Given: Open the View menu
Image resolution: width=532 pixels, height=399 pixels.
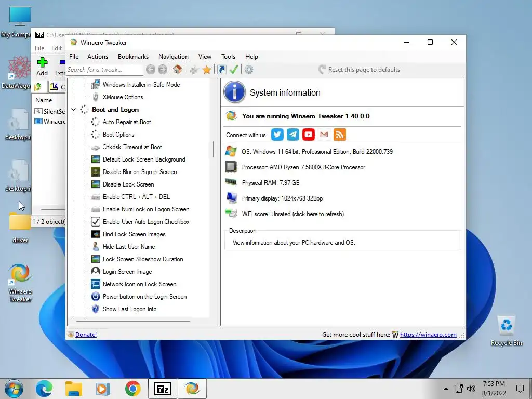Looking at the screenshot, I should tap(205, 57).
